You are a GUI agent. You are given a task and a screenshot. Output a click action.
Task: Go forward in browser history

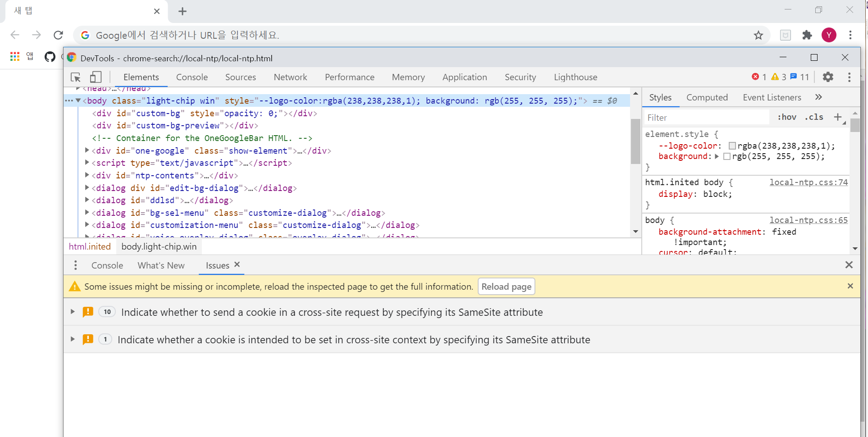click(37, 35)
